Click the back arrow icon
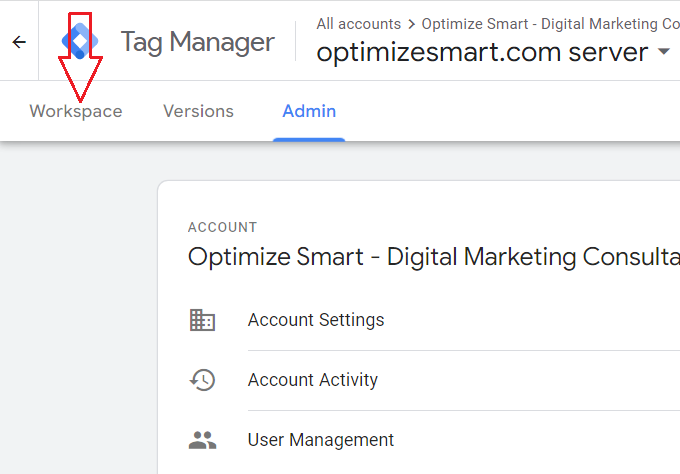This screenshot has width=680, height=474. pos(19,42)
